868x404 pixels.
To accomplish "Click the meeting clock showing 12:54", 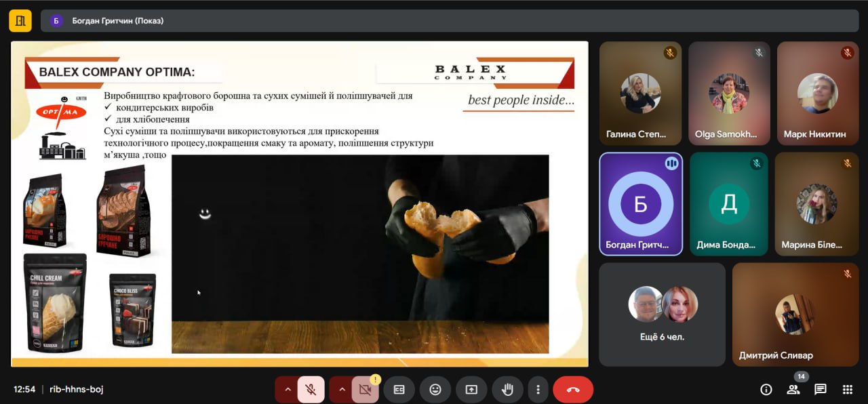I will tap(24, 390).
